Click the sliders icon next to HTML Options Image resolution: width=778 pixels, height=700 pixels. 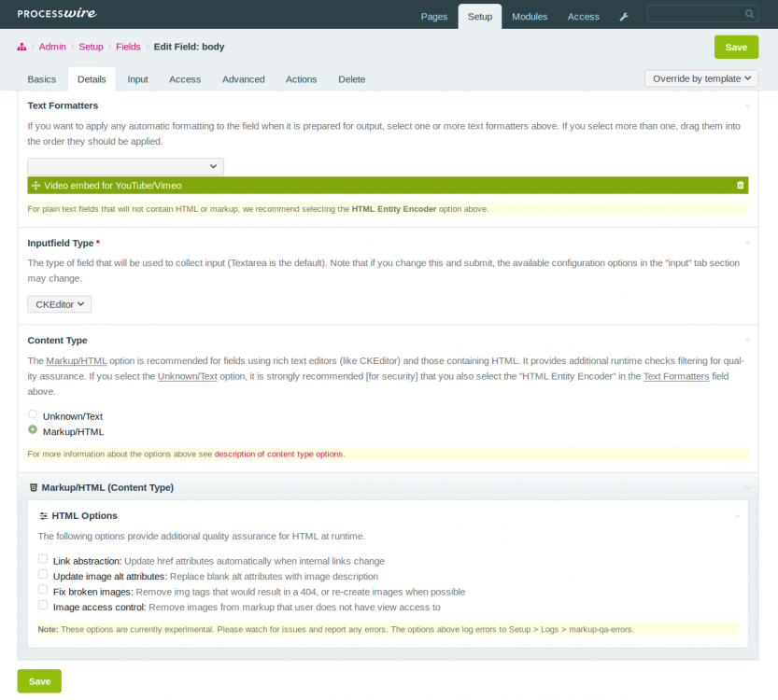[x=43, y=515]
